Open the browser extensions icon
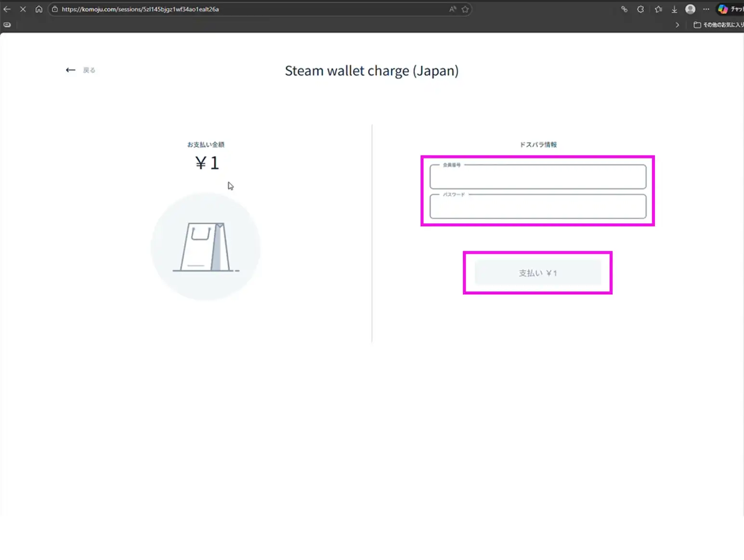744x560 pixels. pos(640,9)
